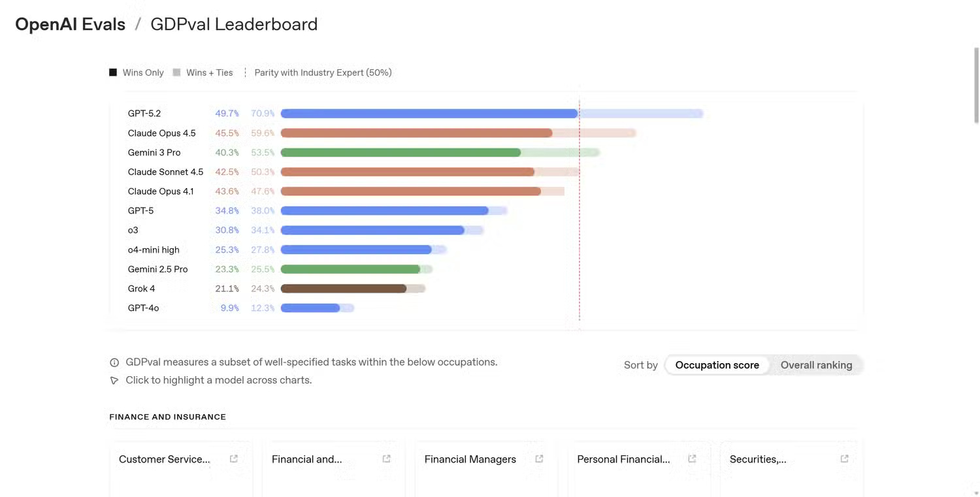Click the OpenAI Evals breadcrumb
Viewport: 980px width, 497px height.
click(x=70, y=24)
